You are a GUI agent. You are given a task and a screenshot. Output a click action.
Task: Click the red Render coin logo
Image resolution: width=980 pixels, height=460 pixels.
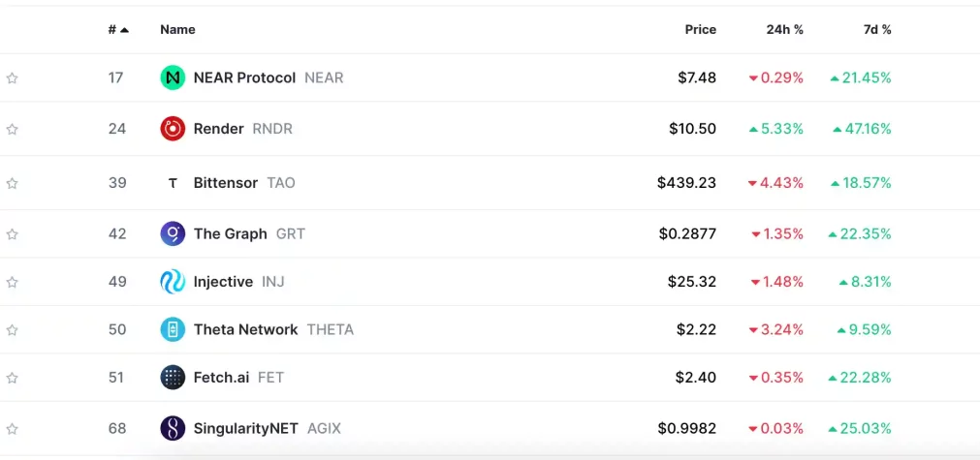pyautogui.click(x=173, y=129)
